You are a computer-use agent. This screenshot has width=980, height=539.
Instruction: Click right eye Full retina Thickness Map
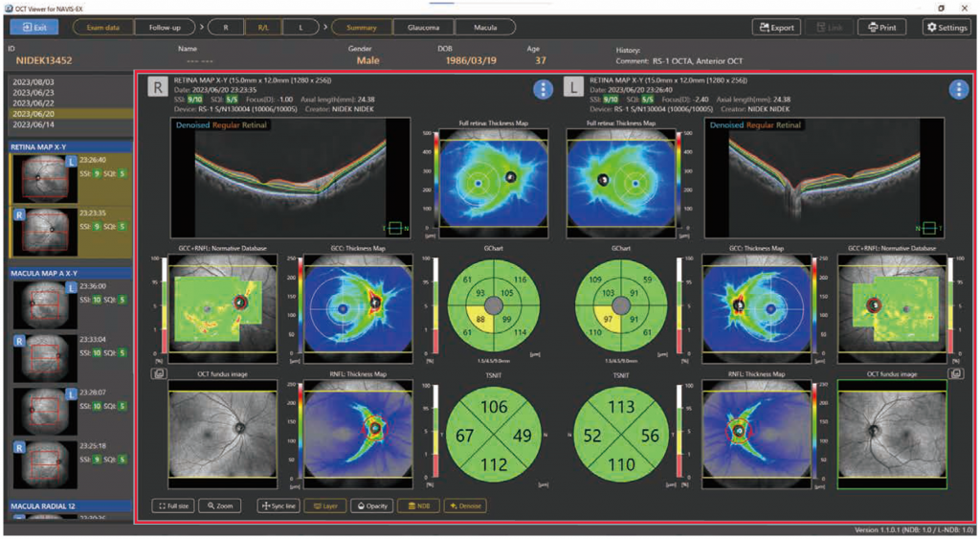494,184
